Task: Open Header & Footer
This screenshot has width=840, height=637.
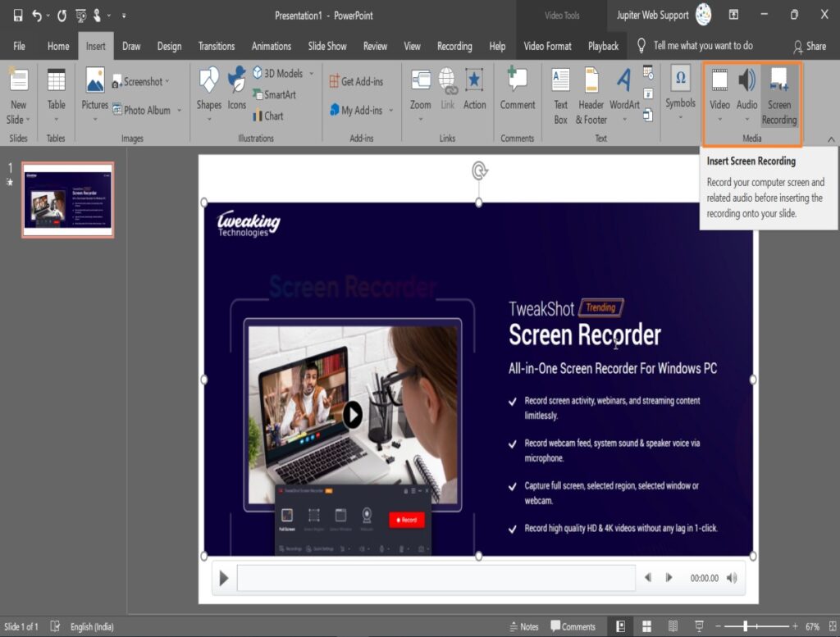Action: [591, 97]
